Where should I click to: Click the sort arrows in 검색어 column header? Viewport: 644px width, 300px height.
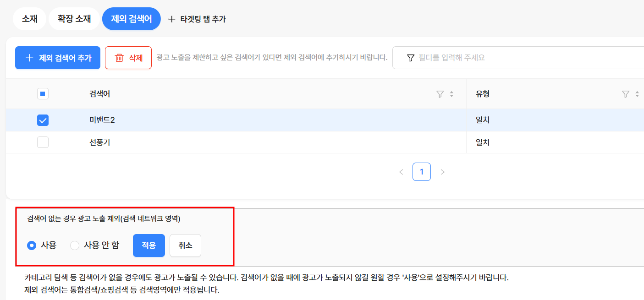[x=451, y=94]
